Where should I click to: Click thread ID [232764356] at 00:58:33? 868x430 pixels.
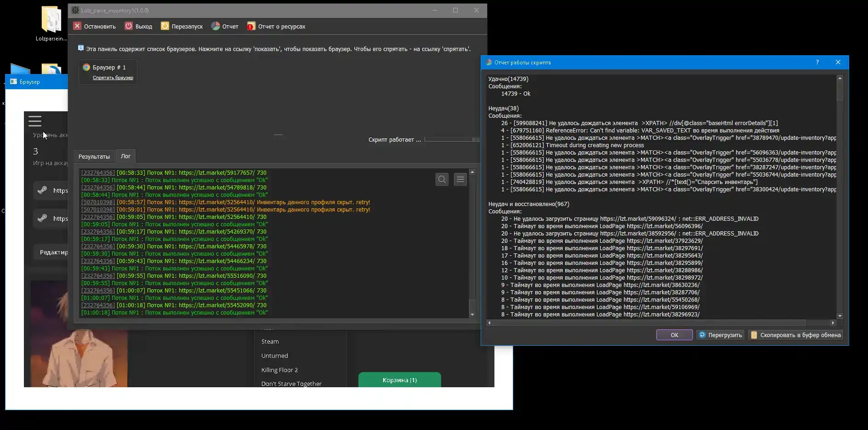click(98, 173)
